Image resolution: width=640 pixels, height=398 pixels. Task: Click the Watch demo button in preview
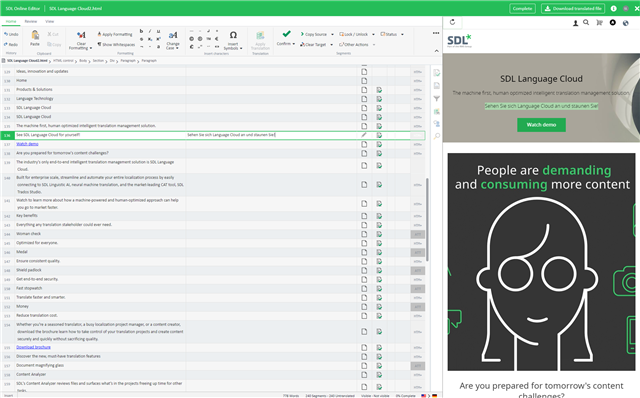(x=541, y=125)
